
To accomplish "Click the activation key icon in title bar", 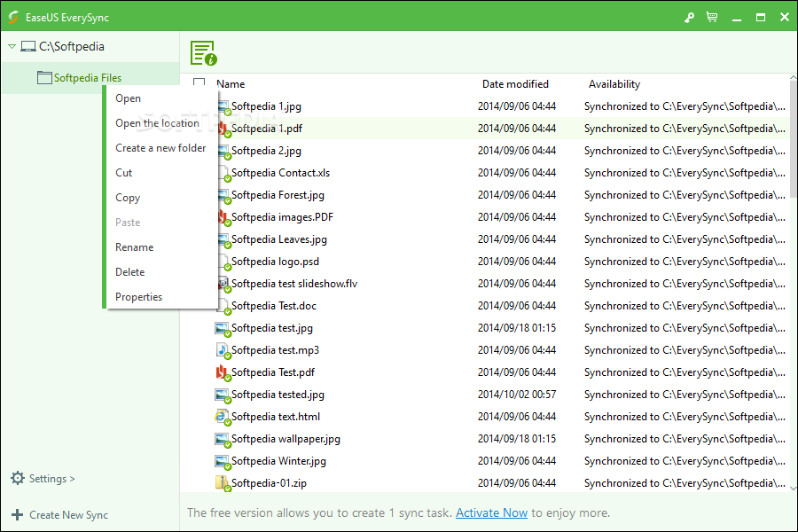I will [x=689, y=18].
